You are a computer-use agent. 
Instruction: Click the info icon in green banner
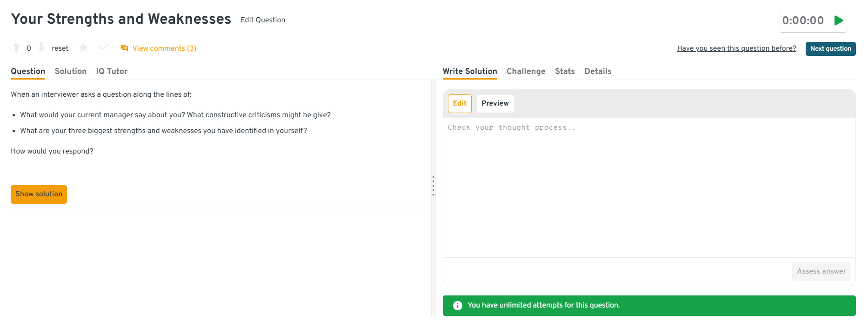pos(458,306)
